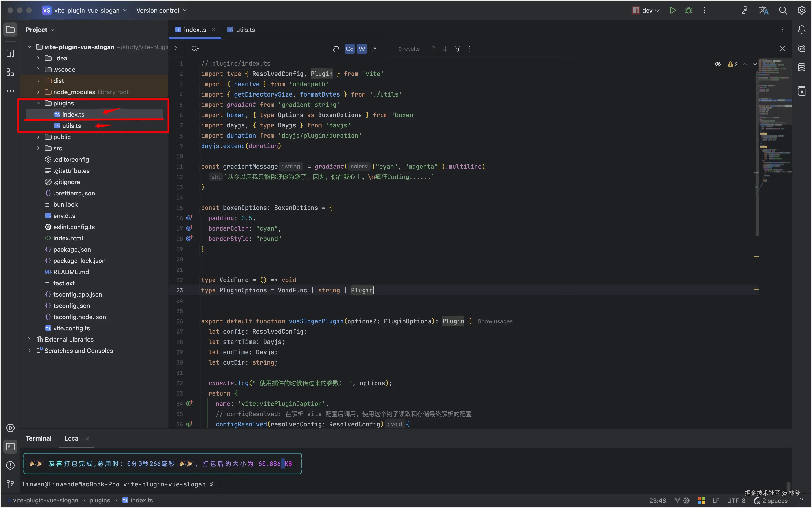Collapse the plugins folder

click(38, 103)
